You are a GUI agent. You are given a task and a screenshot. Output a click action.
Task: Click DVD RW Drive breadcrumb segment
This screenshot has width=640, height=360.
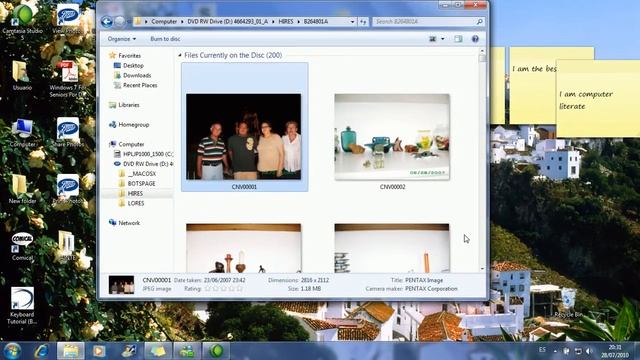coord(227,22)
